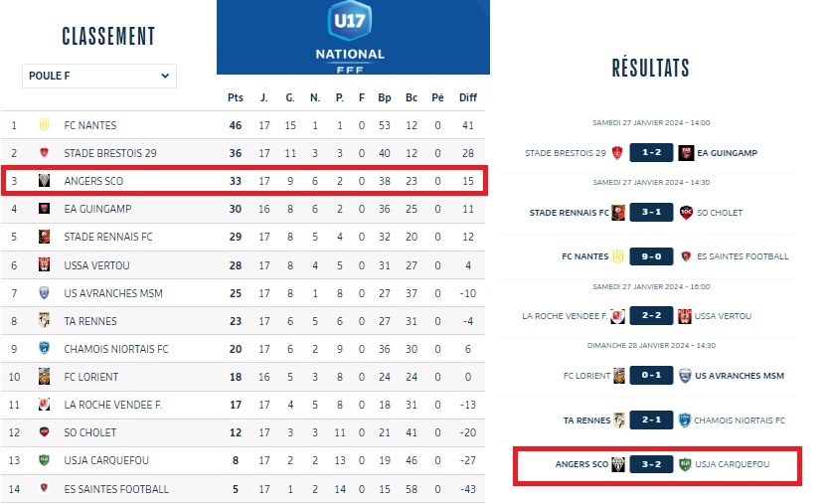Viewport: 827px width, 504px height.
Task: Click the FC Nantes 9-0 score
Action: 652,256
